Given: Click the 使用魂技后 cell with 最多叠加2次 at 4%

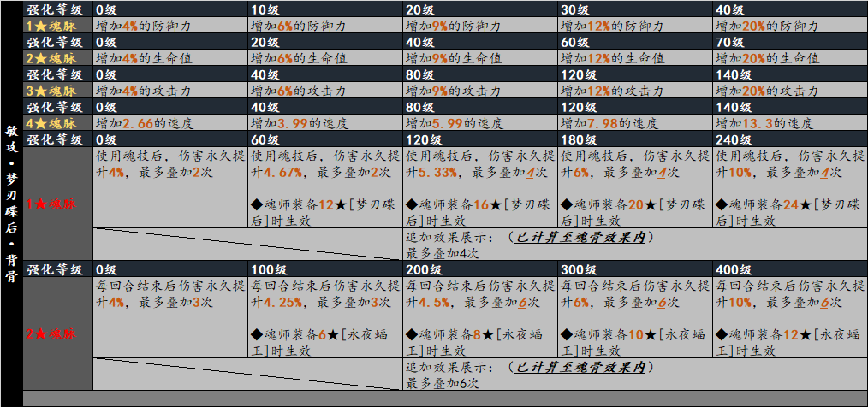Looking at the screenshot, I should [170, 188].
